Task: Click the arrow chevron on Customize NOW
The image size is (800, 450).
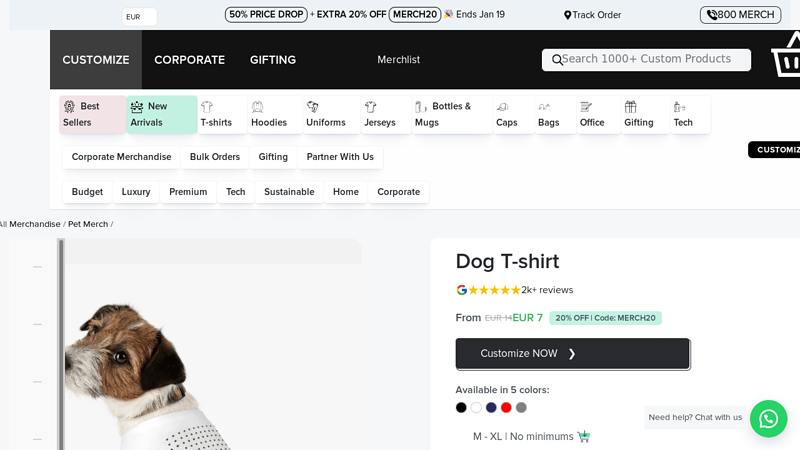Action: (x=572, y=354)
